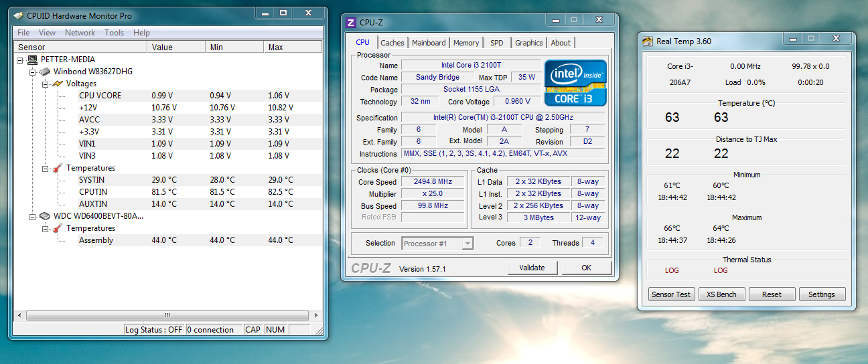Collapse the PETTER-MEDIA tree node
This screenshot has height=364, width=868.
click(x=20, y=60)
